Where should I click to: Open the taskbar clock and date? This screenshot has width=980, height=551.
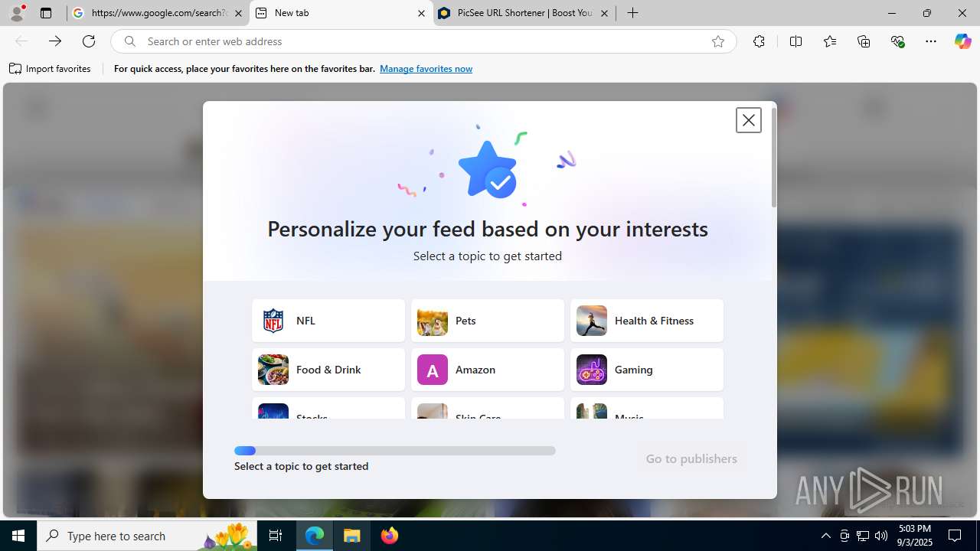[915, 536]
